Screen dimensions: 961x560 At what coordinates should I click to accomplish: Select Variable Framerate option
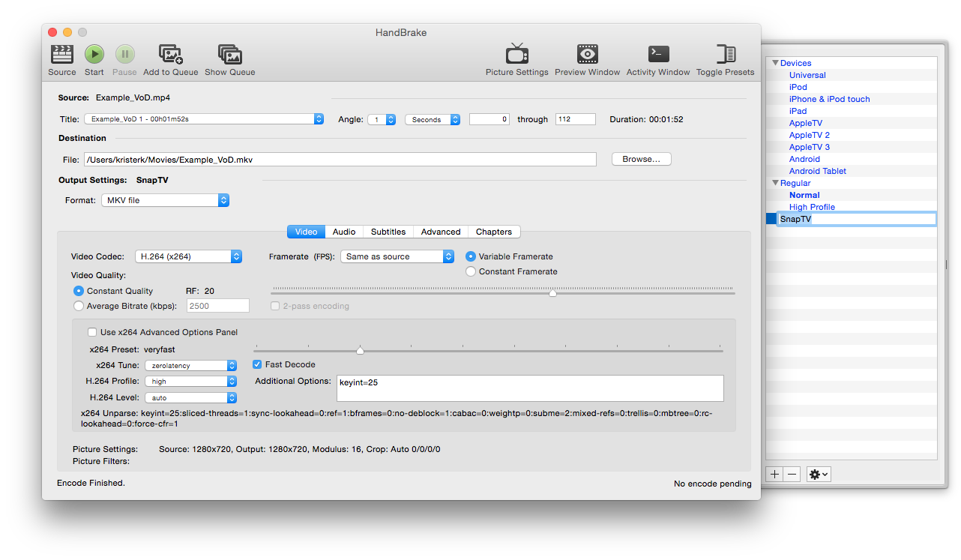point(471,256)
